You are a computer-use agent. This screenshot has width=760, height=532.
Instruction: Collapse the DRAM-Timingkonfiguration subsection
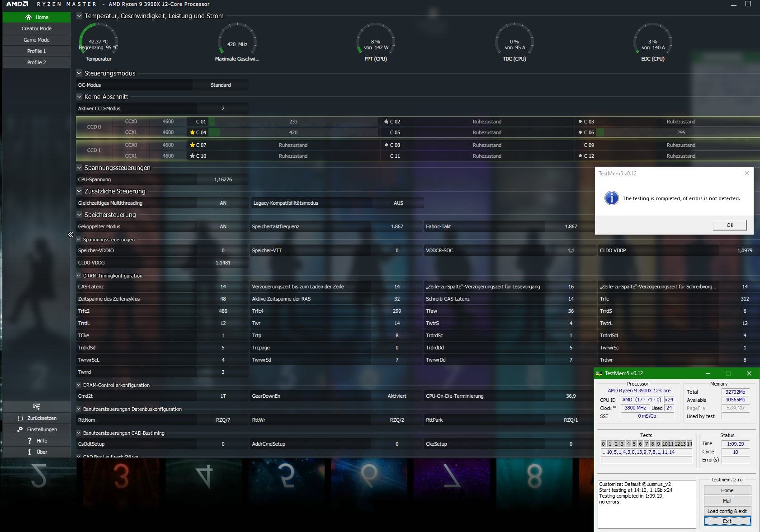click(79, 276)
